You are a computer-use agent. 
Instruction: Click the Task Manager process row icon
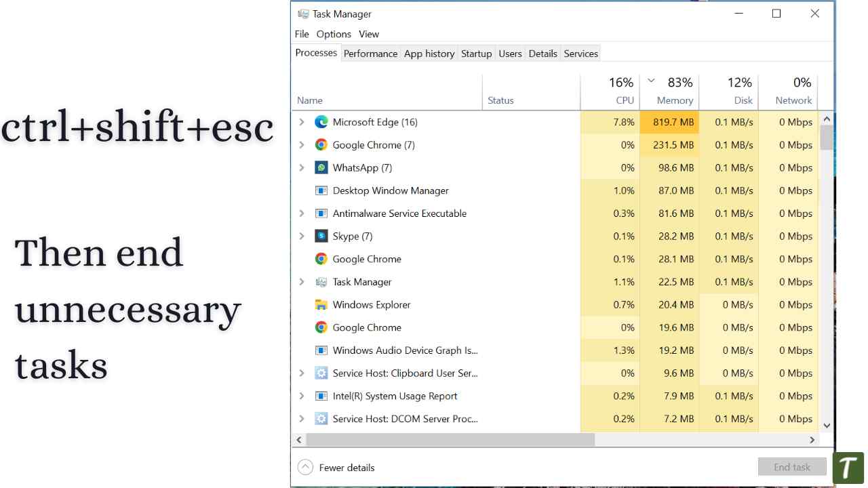(x=321, y=282)
